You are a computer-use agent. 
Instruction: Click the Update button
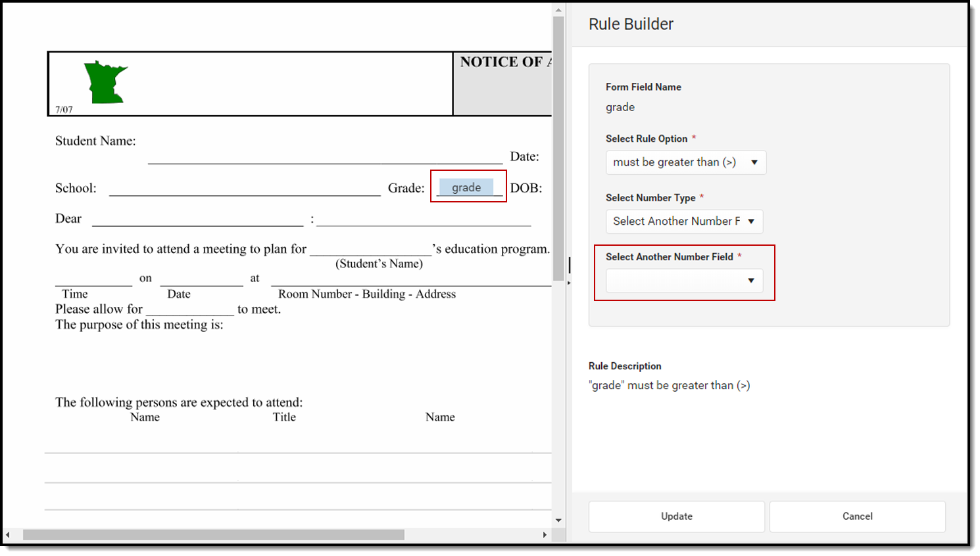pos(676,517)
